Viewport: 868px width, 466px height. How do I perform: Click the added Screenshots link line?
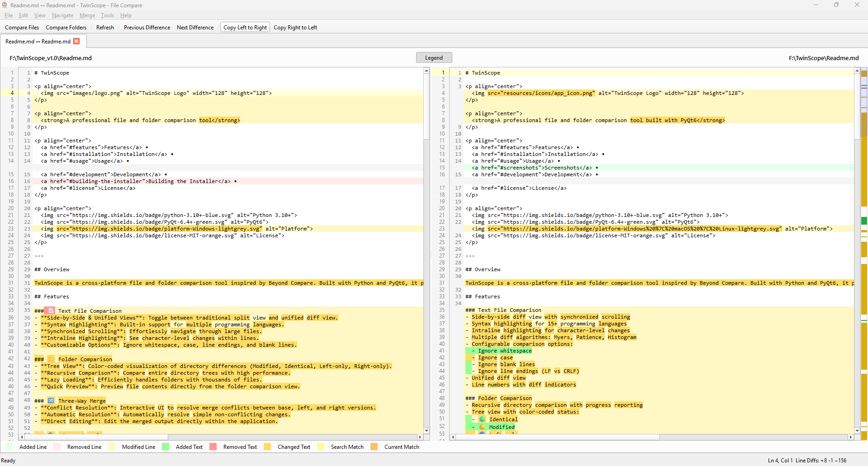click(x=659, y=168)
